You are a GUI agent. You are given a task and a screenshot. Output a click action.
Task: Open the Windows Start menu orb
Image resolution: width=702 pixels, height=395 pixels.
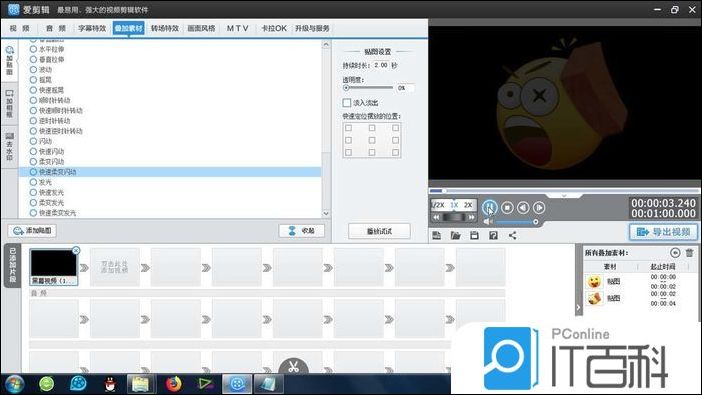(x=14, y=384)
